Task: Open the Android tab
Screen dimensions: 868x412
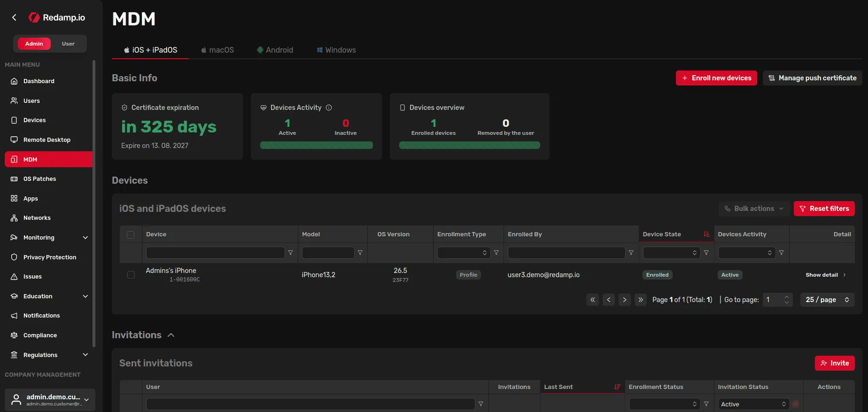Action: click(x=275, y=50)
